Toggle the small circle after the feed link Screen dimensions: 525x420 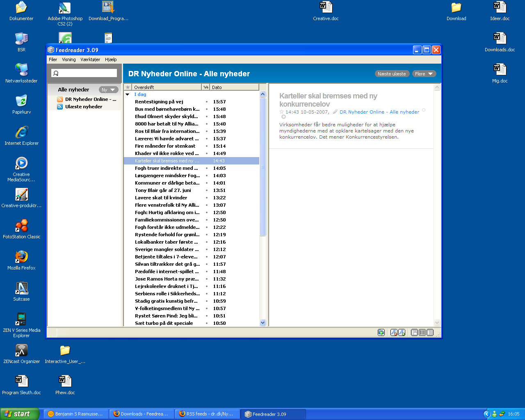pos(424,110)
